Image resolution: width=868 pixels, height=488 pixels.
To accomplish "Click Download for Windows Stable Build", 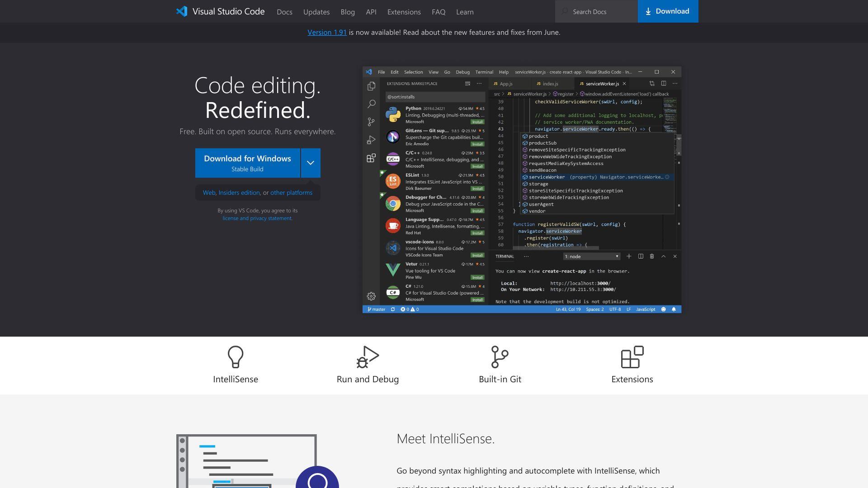I will coord(247,163).
